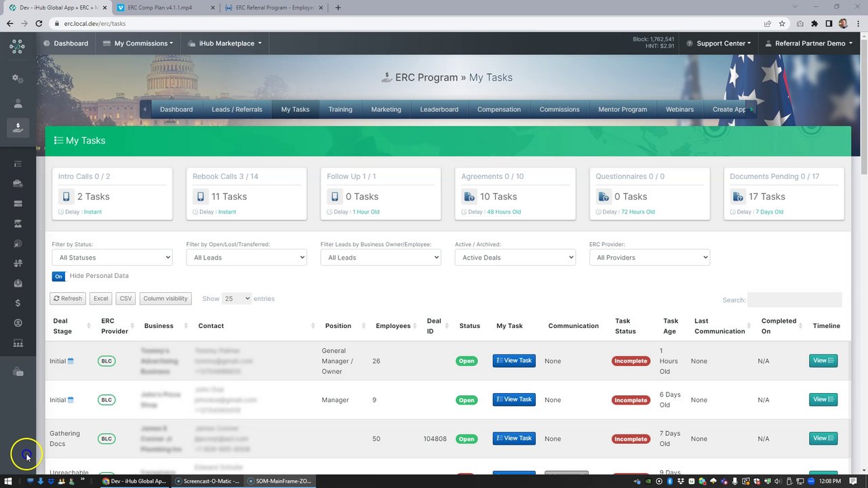The height and width of the screenshot is (488, 868).
Task: Click the table Search field
Action: (795, 300)
